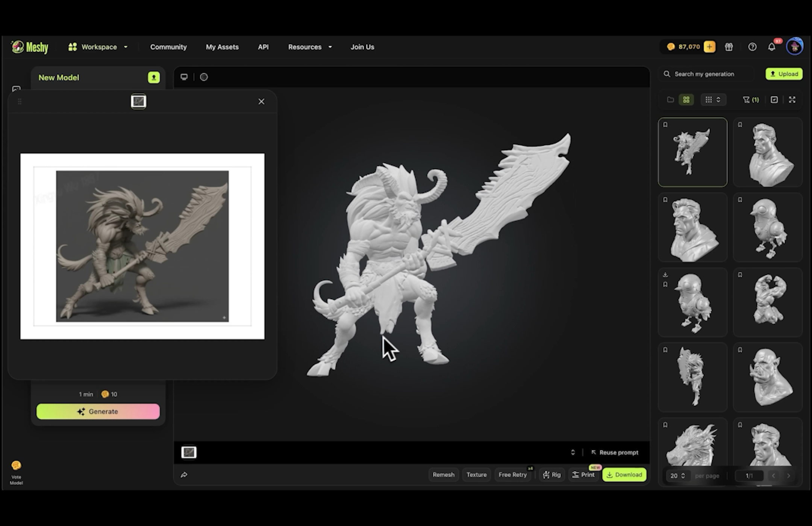Open the gift rewards icon
Image resolution: width=812 pixels, height=526 pixels.
pyautogui.click(x=729, y=47)
